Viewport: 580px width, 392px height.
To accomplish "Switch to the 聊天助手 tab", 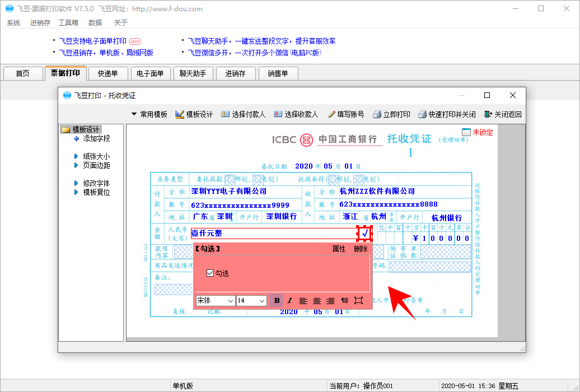I will click(x=193, y=73).
